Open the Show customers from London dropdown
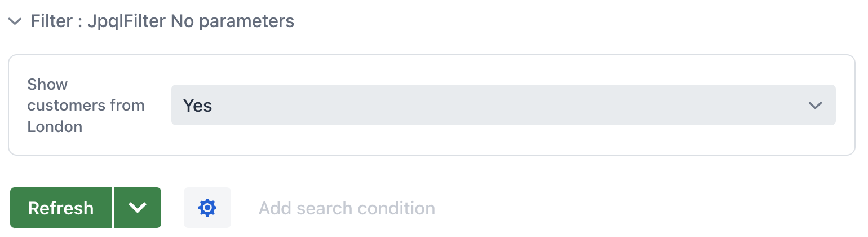The width and height of the screenshot is (868, 237). (x=503, y=106)
